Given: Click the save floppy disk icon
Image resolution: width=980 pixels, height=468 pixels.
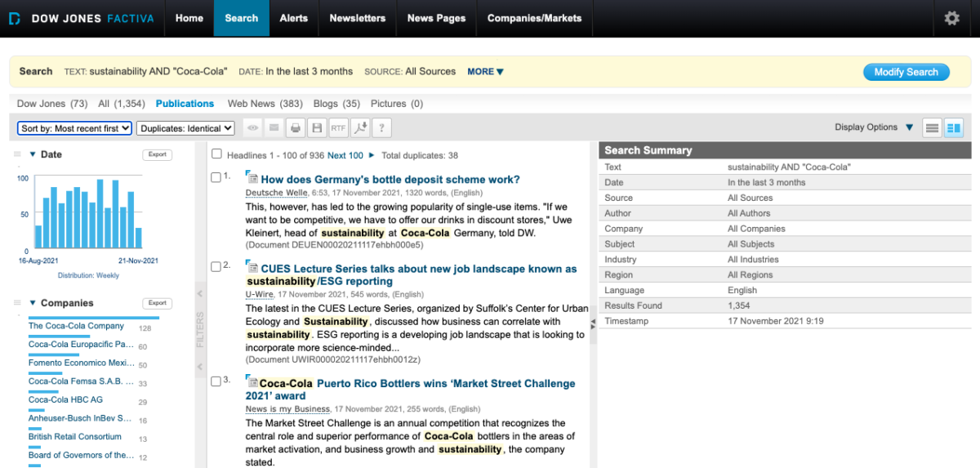Looking at the screenshot, I should [317, 128].
